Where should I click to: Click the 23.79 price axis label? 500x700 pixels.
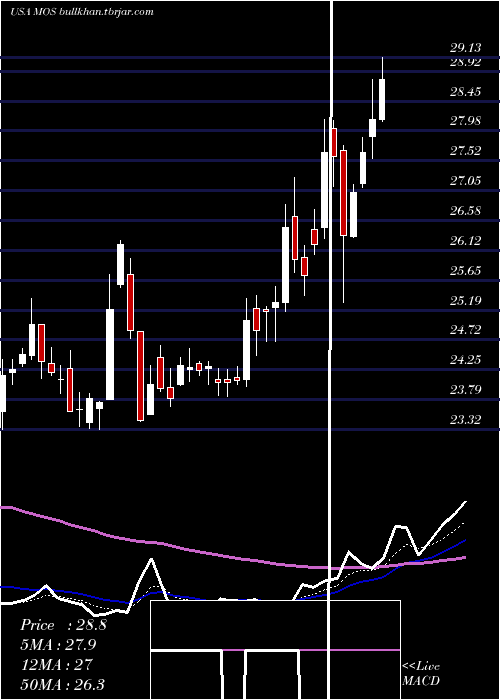[466, 390]
